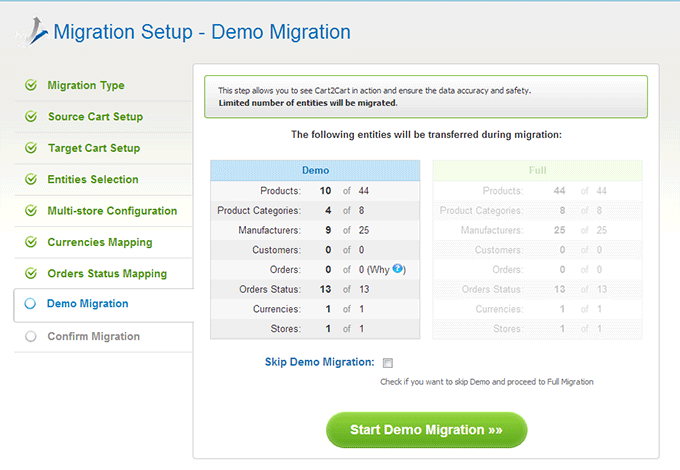Screen dimensions: 680x470
Task: Click the gray circle icon beside Confirm Migration
Action: 30,336
